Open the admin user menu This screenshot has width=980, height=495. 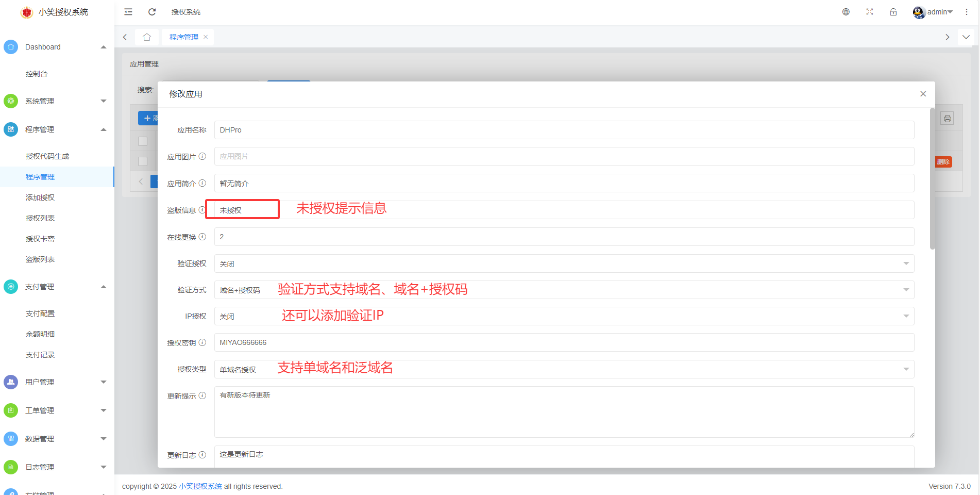(x=934, y=11)
